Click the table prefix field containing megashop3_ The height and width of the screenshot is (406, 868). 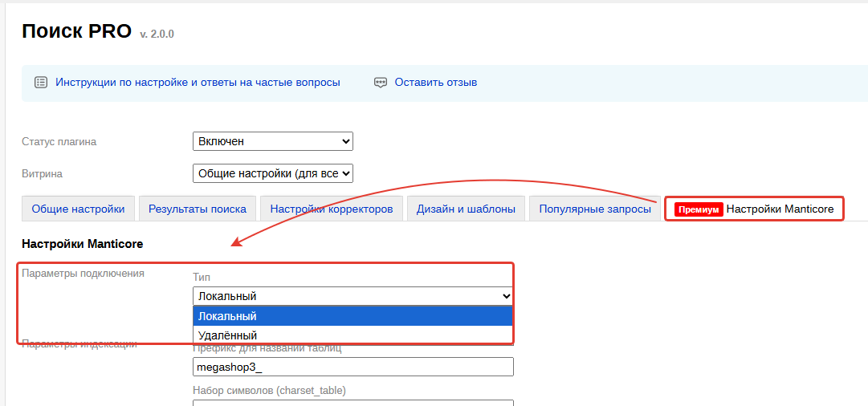(x=352, y=367)
